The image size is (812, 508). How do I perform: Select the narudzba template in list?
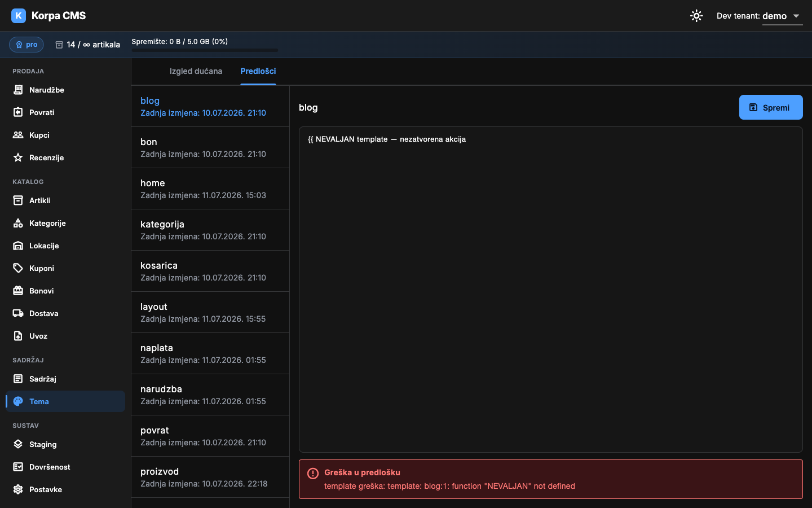click(210, 395)
